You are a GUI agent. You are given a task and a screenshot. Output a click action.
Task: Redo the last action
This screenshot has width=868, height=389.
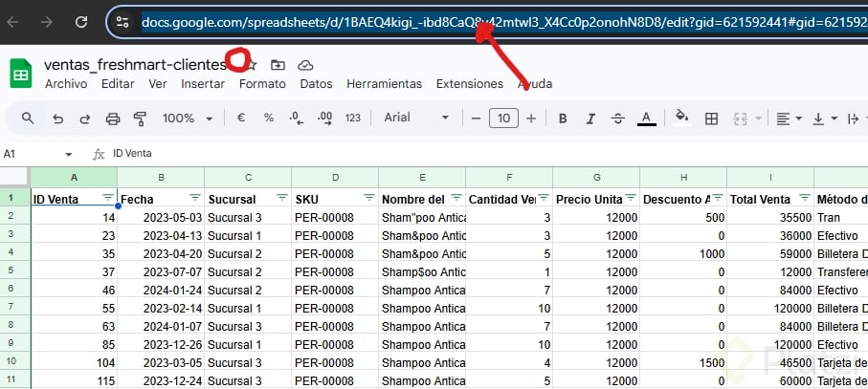pos(85,119)
